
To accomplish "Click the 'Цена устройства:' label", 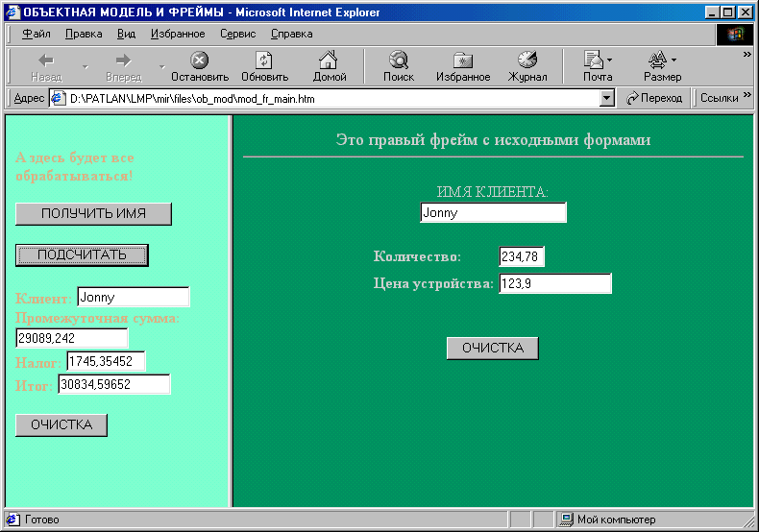I will click(433, 283).
